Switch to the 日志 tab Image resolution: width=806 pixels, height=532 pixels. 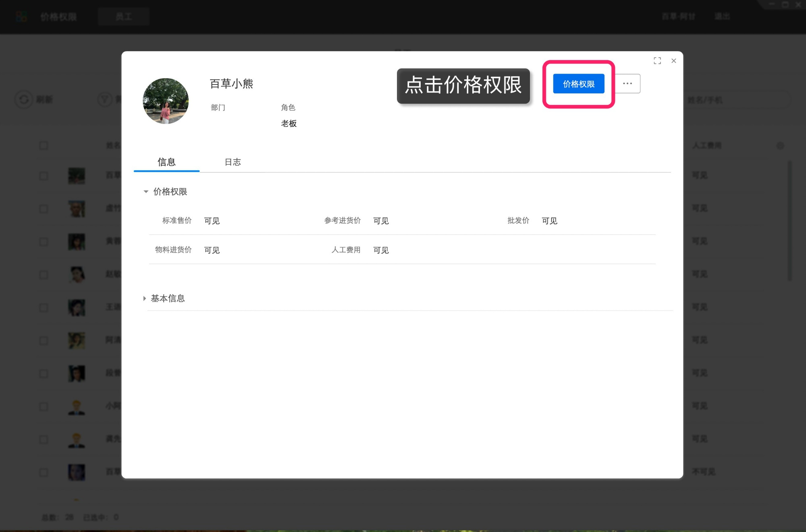coord(233,162)
